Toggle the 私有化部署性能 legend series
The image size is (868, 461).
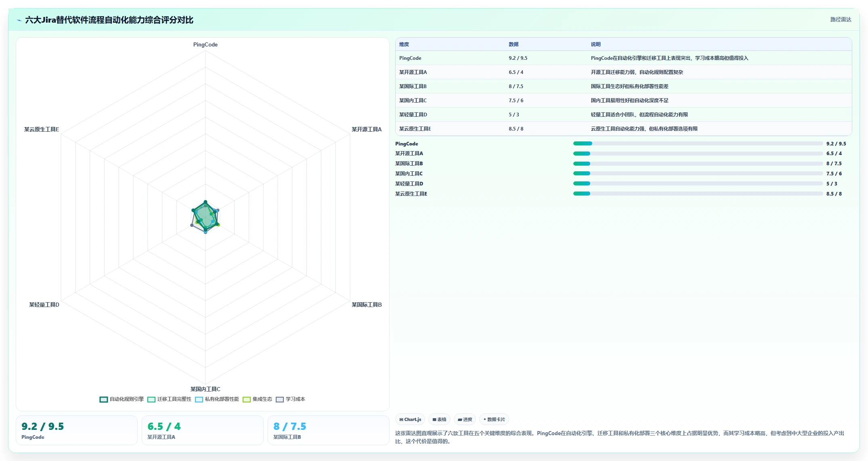click(217, 399)
